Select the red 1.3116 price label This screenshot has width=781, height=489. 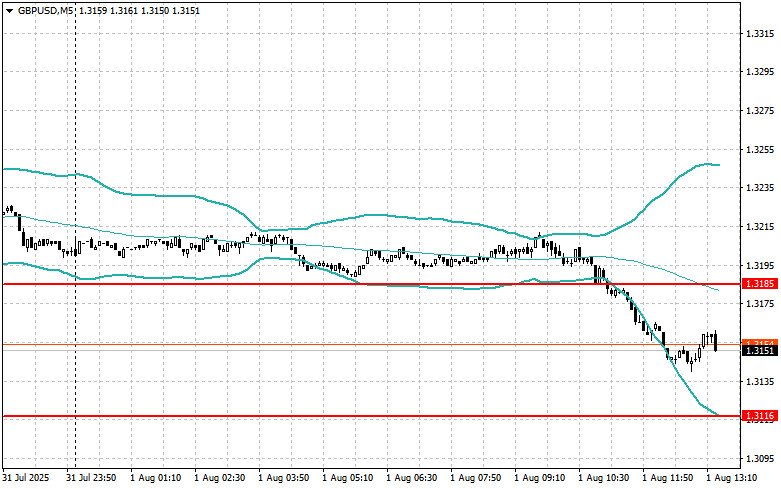760,415
